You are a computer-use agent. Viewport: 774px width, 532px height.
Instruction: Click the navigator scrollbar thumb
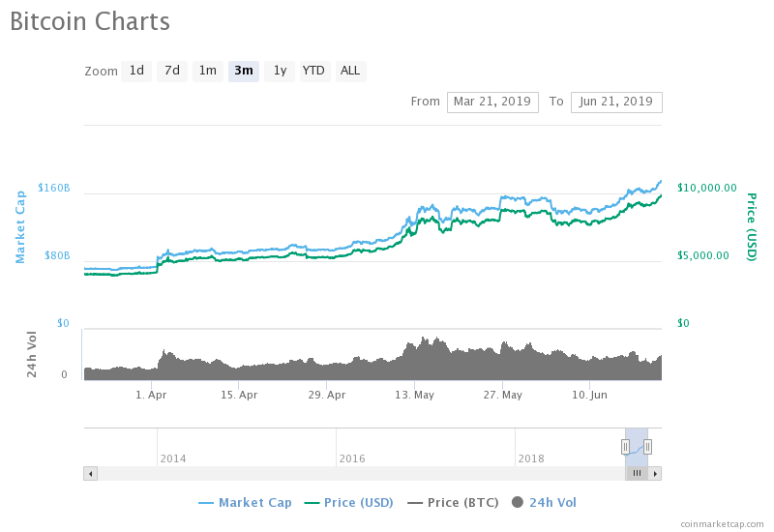637,474
